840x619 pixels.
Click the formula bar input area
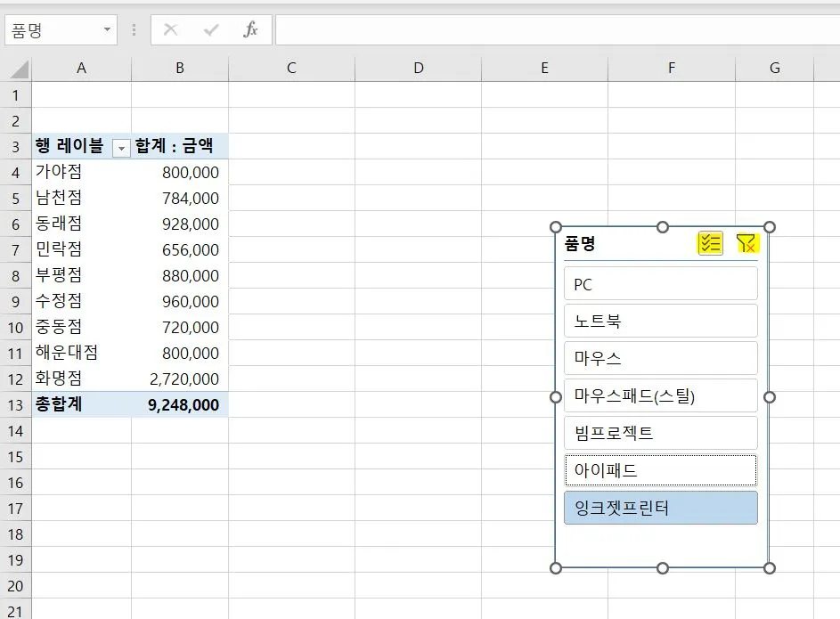click(x=557, y=30)
